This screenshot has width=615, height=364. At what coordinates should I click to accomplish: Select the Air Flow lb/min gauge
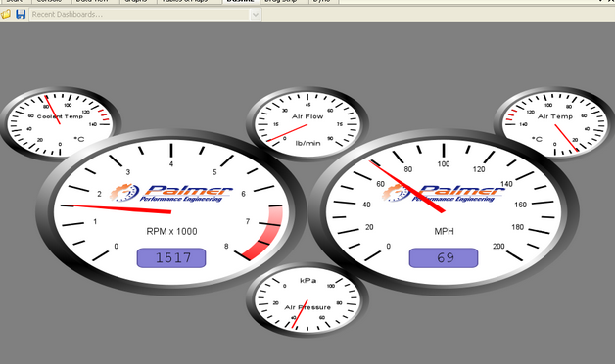coord(307,124)
